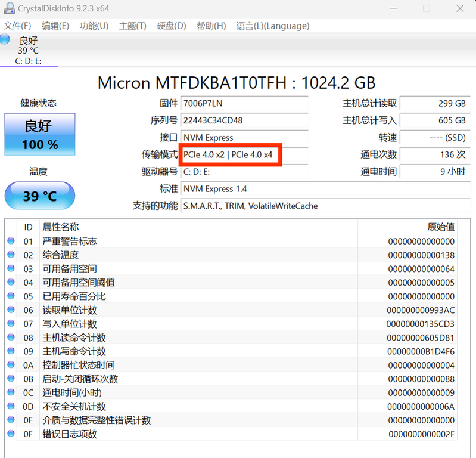Open the 文件(F) menu
Image resolution: width=476 pixels, height=458 pixels.
(17, 26)
